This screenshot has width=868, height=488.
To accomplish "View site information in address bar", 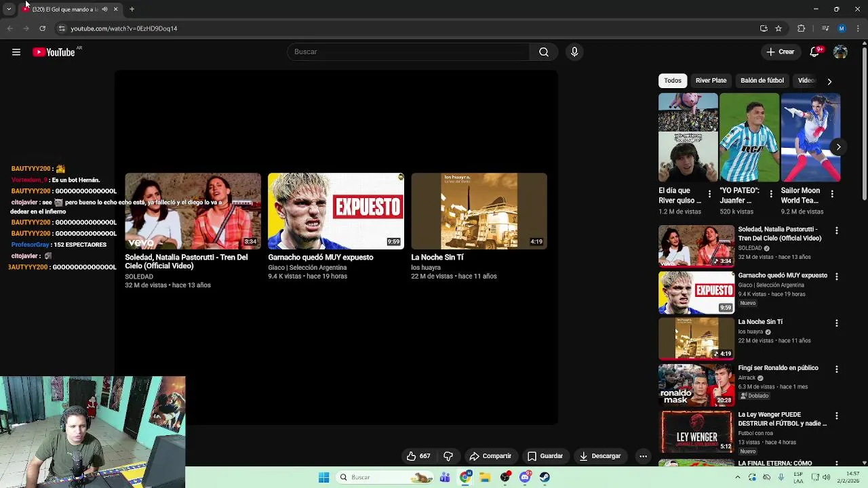I will coord(62,28).
